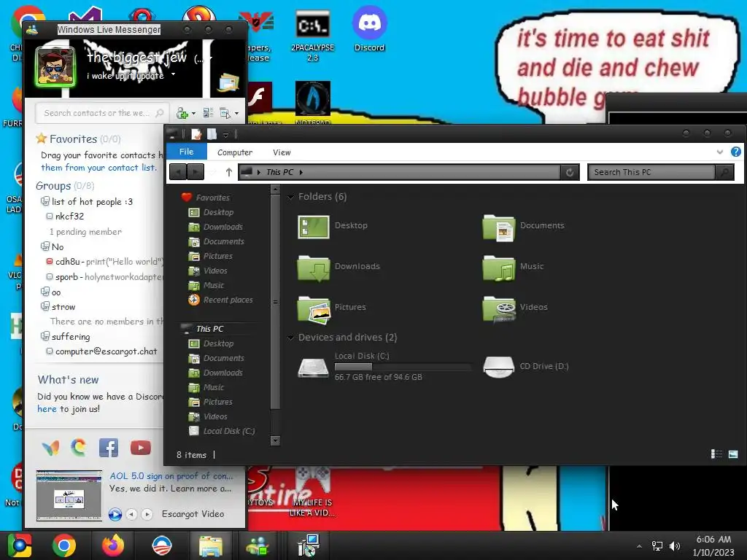This screenshot has height=560, width=747.
Task: Open the mail inbox icon in Messenger header
Action: point(228,82)
